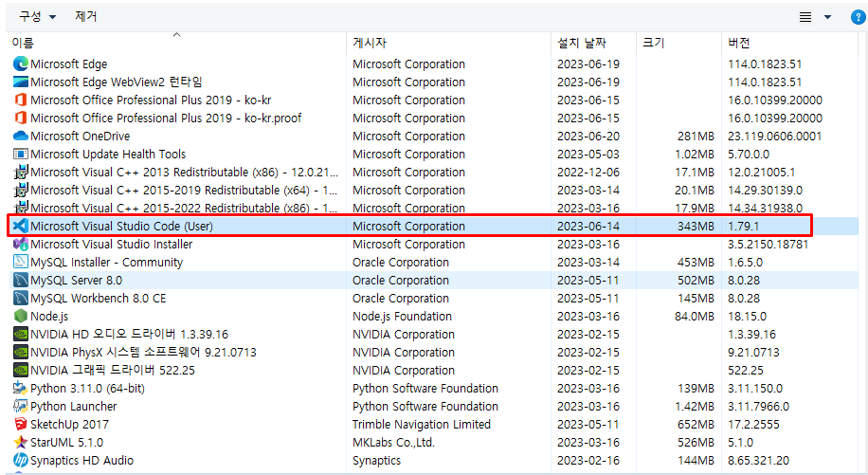Click version 1.79.1 cell
This screenshot has width=868, height=475.
point(744,226)
